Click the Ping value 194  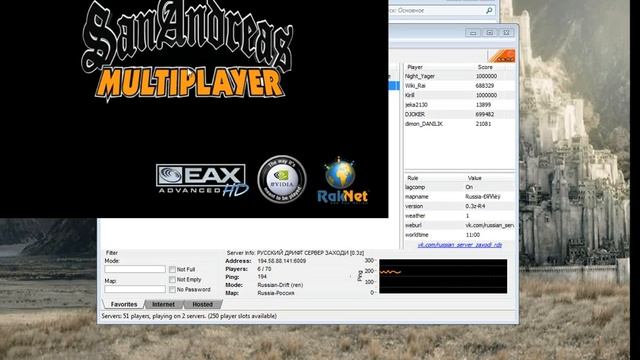[262, 277]
